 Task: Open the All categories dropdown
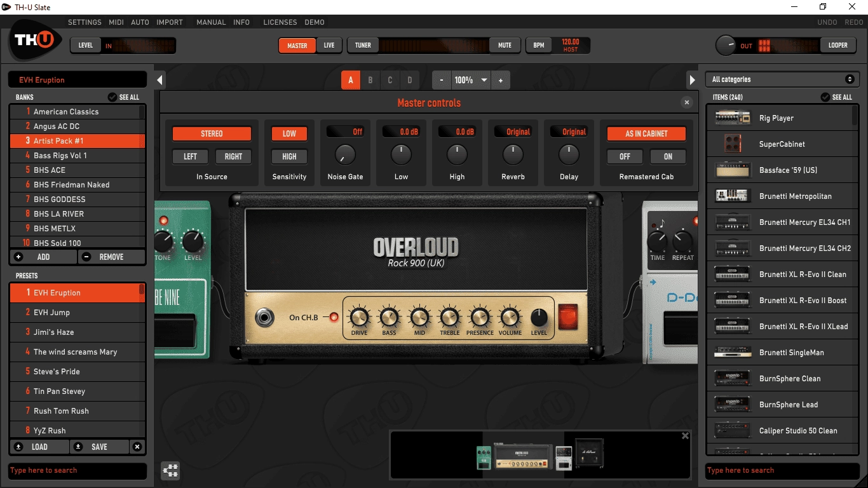tap(782, 79)
